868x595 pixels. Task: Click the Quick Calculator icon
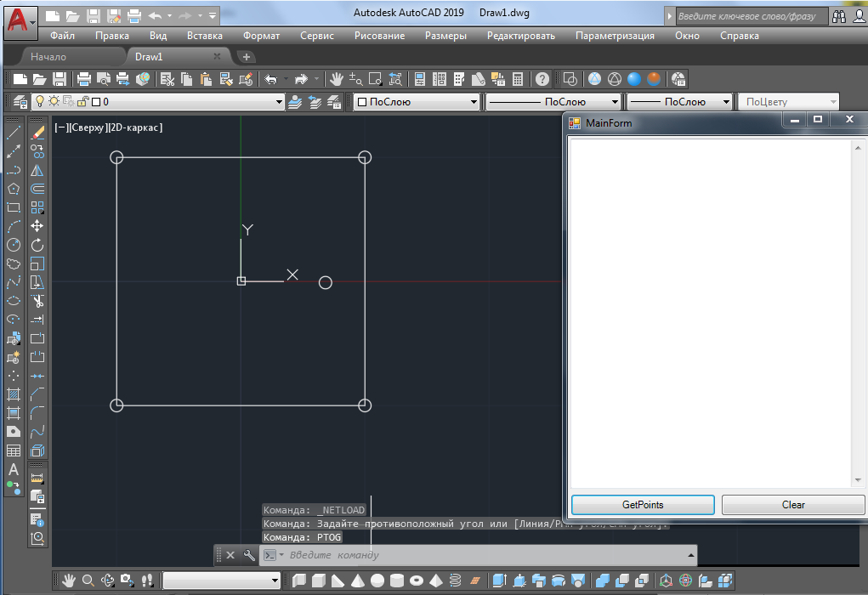point(518,79)
